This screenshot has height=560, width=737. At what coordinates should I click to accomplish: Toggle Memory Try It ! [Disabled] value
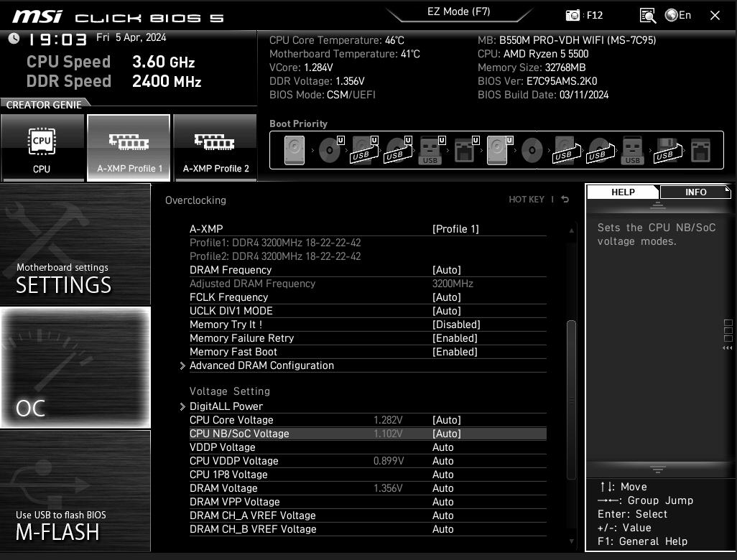point(456,325)
